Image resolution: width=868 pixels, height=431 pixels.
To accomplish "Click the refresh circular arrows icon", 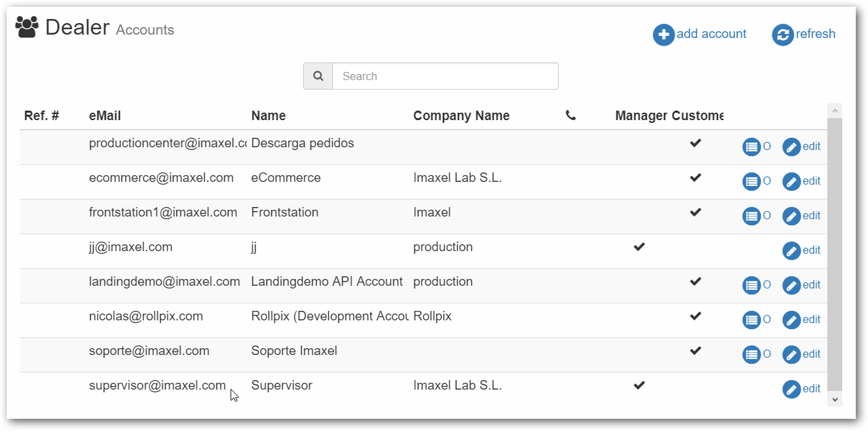I will (x=783, y=35).
